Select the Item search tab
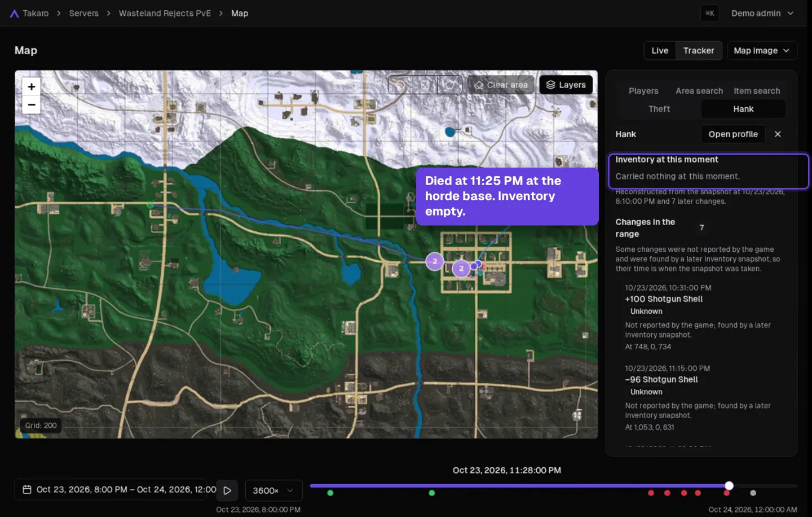The width and height of the screenshot is (812, 517). click(757, 91)
